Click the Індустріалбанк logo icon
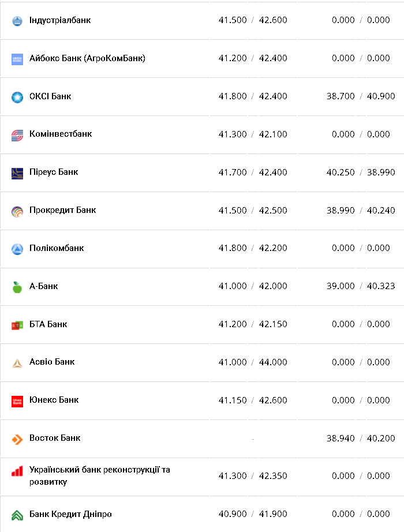The image size is (404, 532). click(x=17, y=21)
